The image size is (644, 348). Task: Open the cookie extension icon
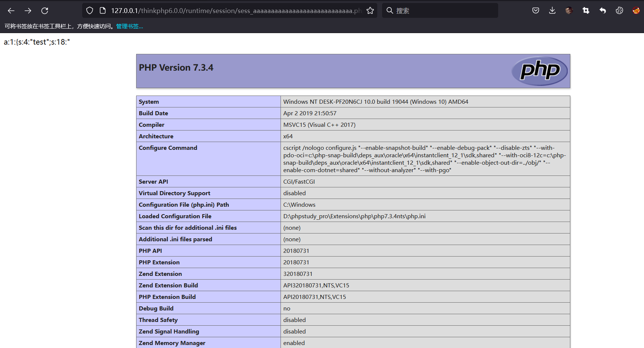pyautogui.click(x=619, y=11)
